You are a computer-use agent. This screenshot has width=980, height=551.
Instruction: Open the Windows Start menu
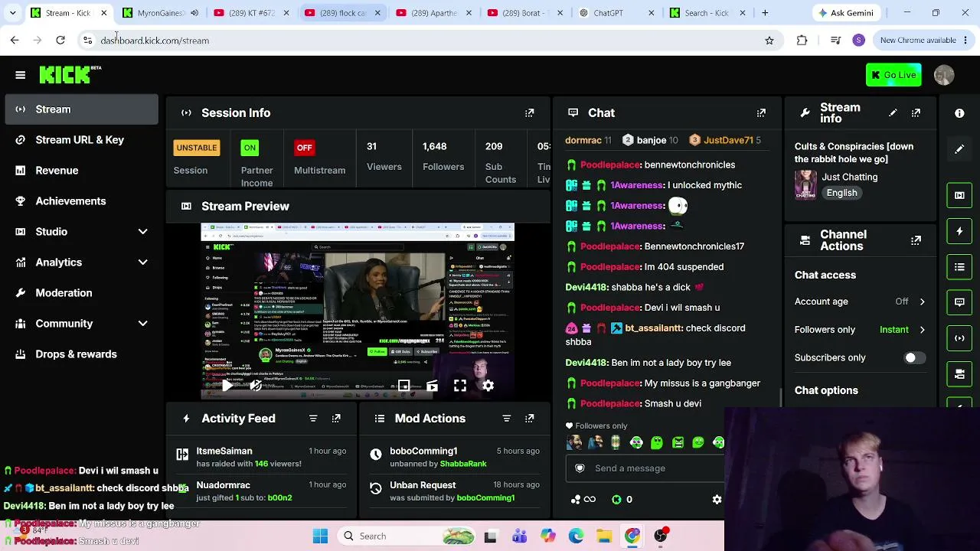pyautogui.click(x=320, y=536)
